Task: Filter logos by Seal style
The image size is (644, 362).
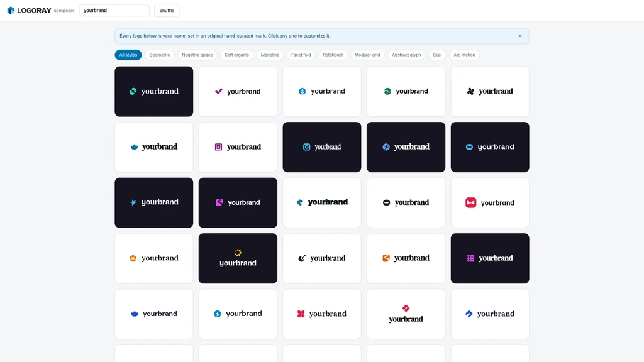Action: tap(437, 55)
